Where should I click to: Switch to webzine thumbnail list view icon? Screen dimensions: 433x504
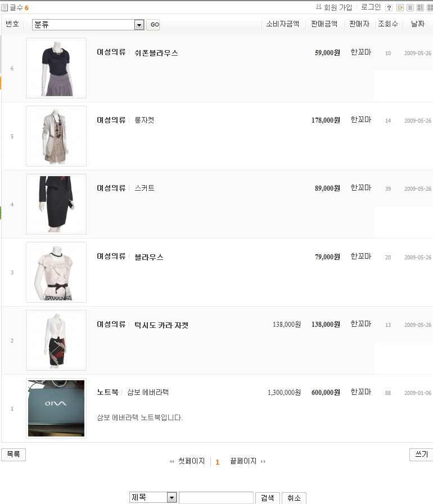(x=420, y=8)
